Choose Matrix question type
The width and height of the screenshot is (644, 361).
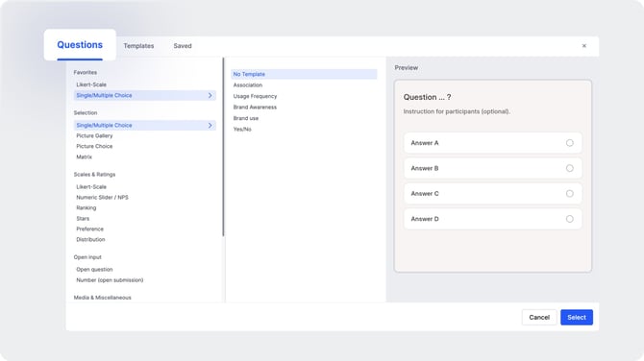[85, 156]
